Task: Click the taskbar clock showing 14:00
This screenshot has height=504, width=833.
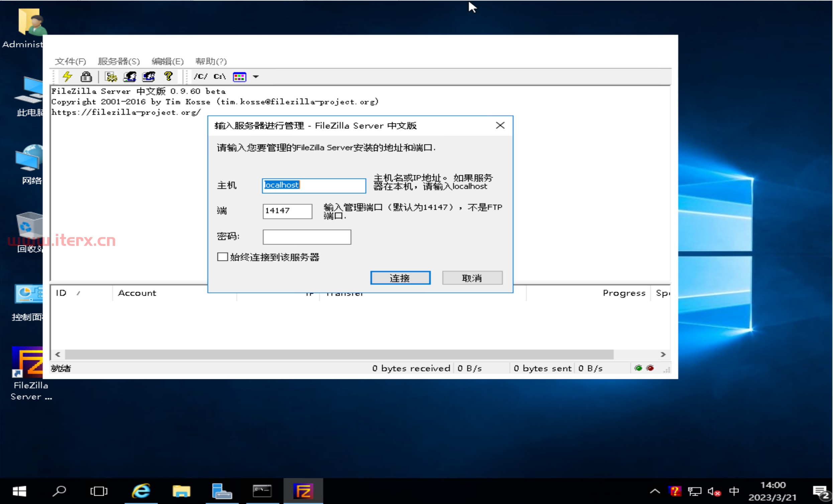Action: (773, 491)
